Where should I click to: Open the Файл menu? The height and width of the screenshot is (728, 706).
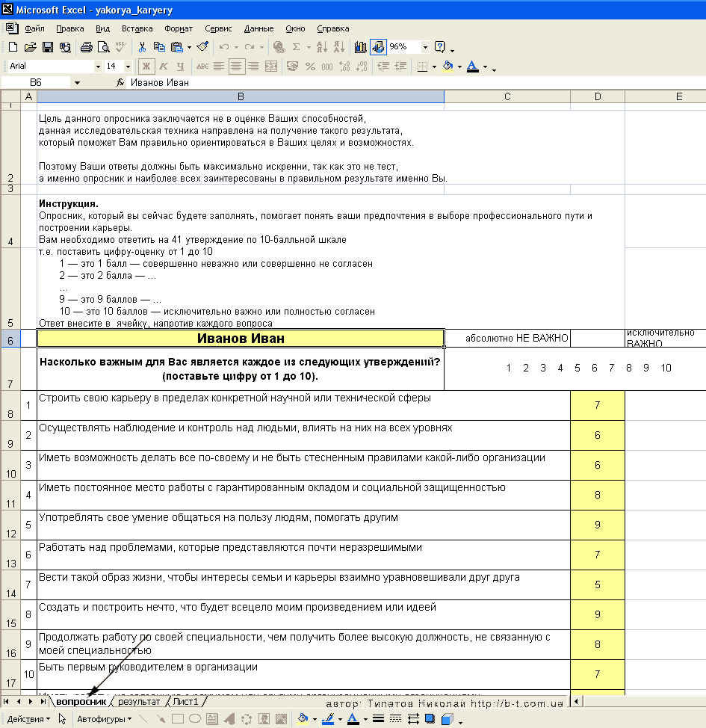(x=34, y=29)
